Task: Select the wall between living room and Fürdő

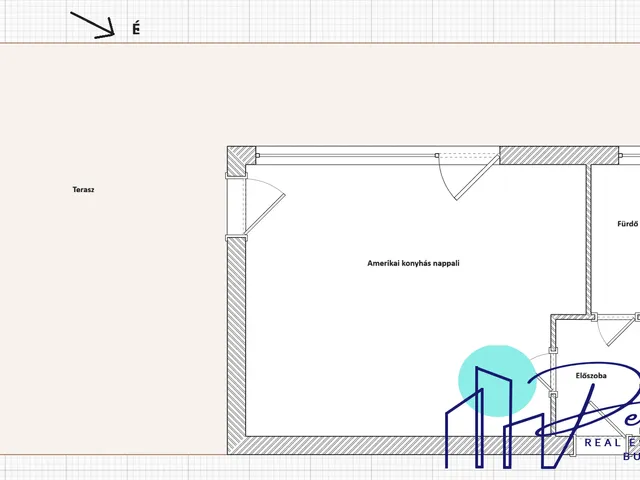Action: (588, 240)
